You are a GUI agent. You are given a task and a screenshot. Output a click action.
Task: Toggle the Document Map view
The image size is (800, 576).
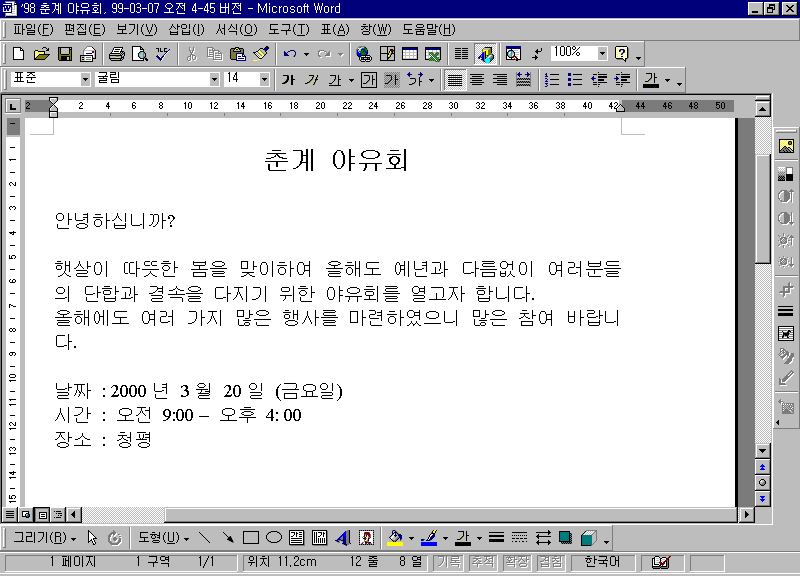click(x=513, y=54)
